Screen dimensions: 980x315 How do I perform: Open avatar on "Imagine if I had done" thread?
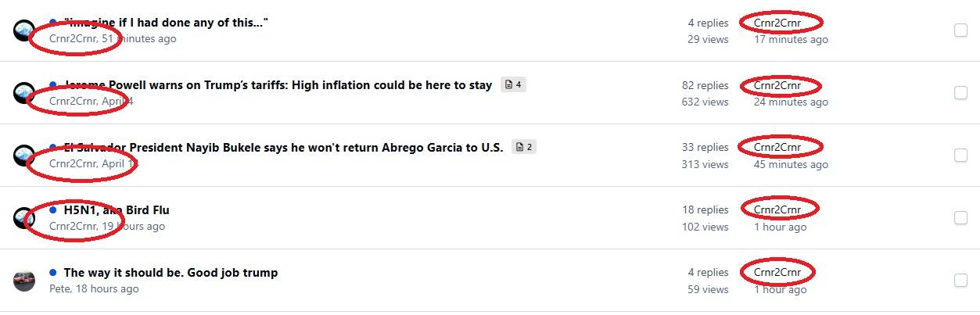[x=24, y=30]
